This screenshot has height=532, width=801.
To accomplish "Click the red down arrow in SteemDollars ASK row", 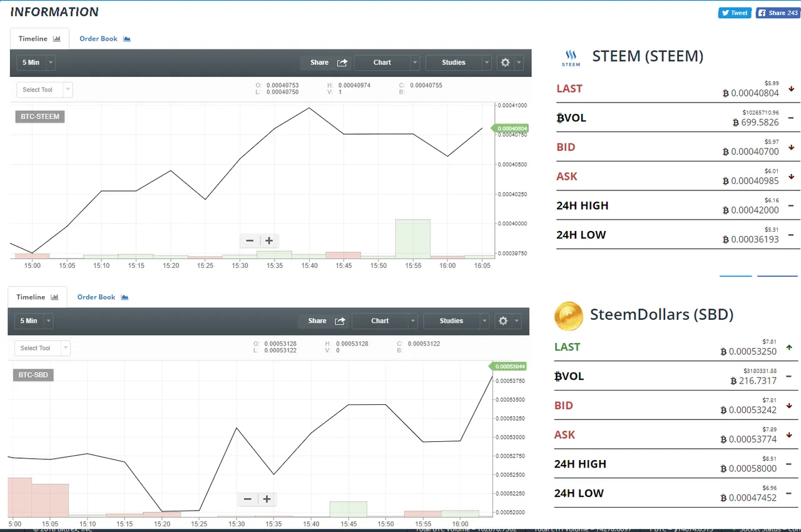I will pos(789,435).
